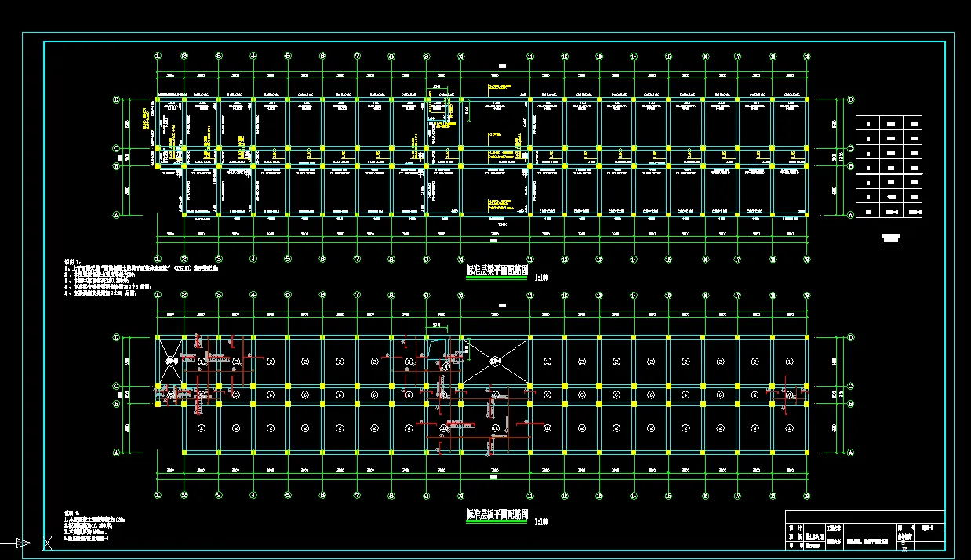Select axis bubble D left of slab plan
The height and width of the screenshot is (560, 971).
[116, 338]
